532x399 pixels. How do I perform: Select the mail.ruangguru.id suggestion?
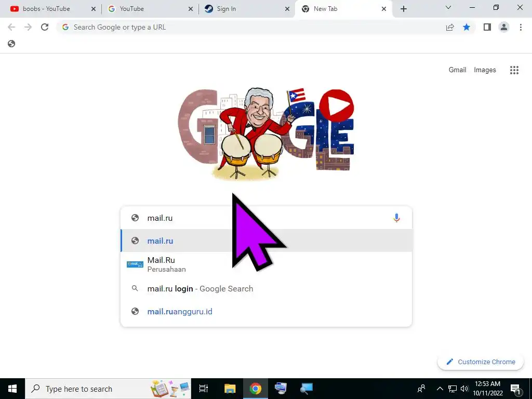click(x=267, y=312)
